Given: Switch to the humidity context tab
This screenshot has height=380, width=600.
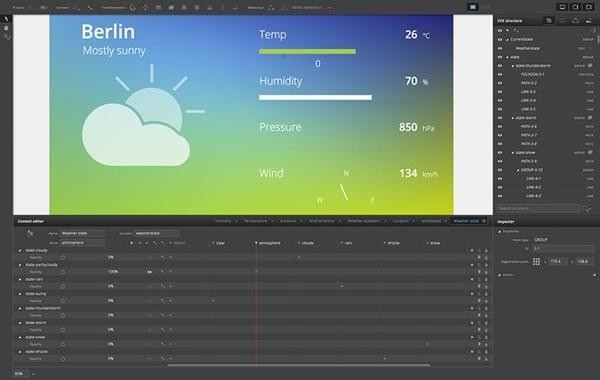Looking at the screenshot, I should pos(223,221).
